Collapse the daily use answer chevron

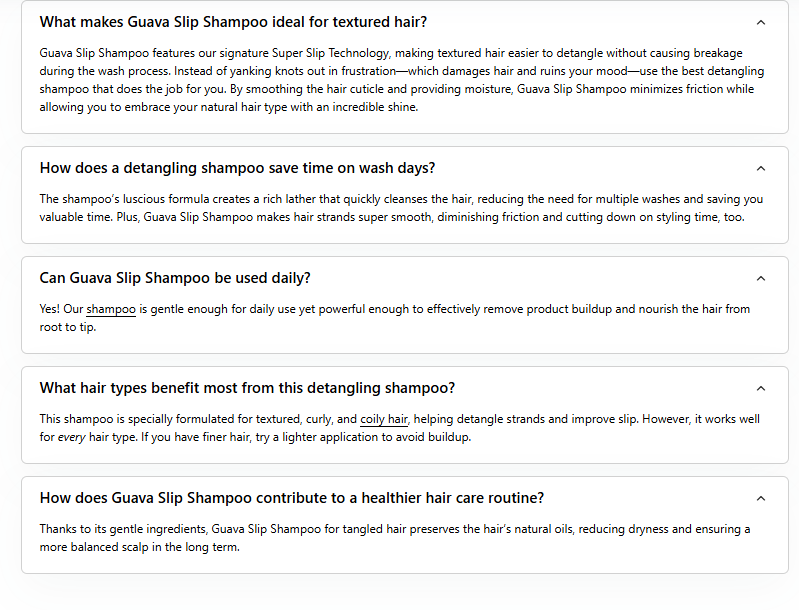(761, 278)
